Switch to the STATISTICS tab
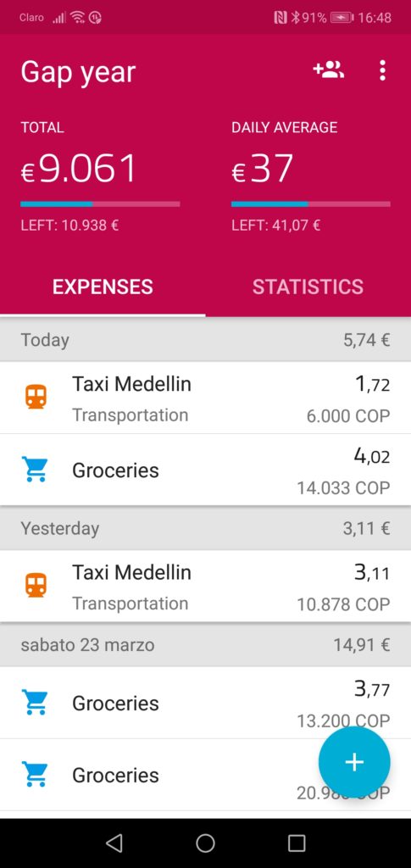411x868 pixels. coord(308,287)
